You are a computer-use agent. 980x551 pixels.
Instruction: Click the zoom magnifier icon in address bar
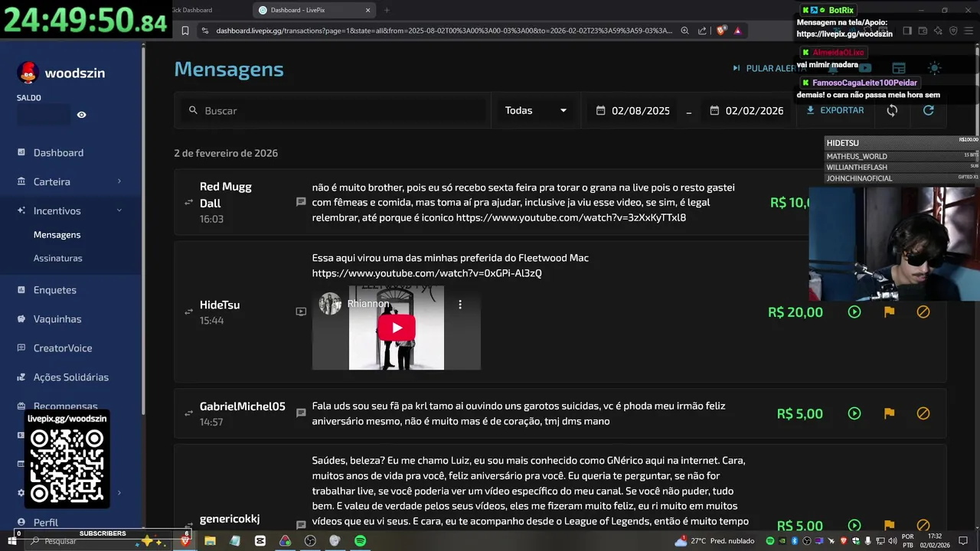pos(685,31)
